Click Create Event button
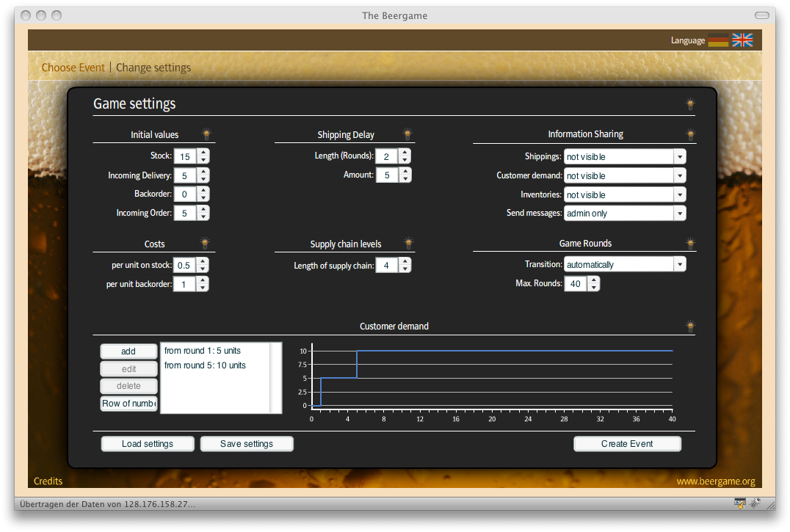The image size is (790, 532). pos(627,443)
